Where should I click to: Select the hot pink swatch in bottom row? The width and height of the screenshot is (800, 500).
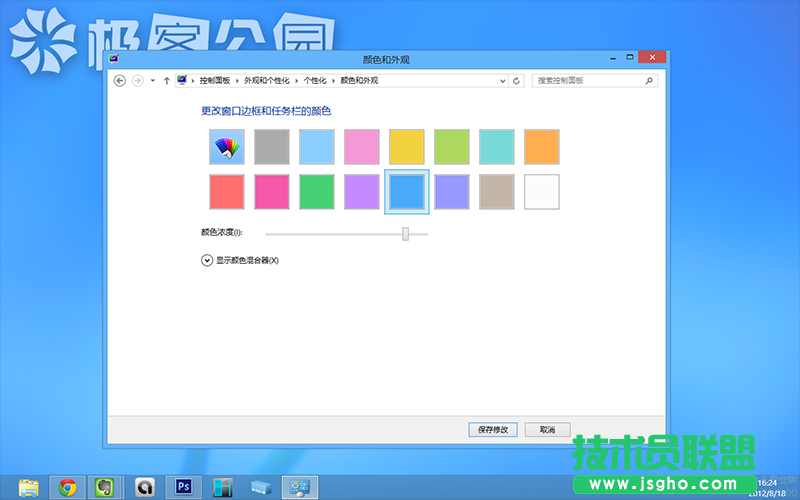click(x=271, y=192)
